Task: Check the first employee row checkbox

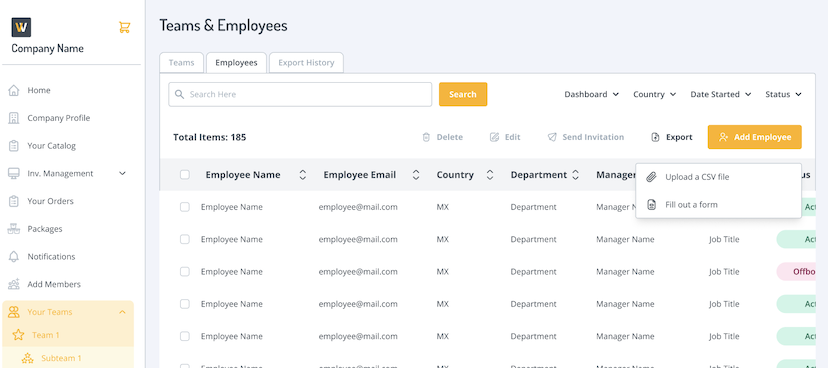Action: (x=185, y=207)
